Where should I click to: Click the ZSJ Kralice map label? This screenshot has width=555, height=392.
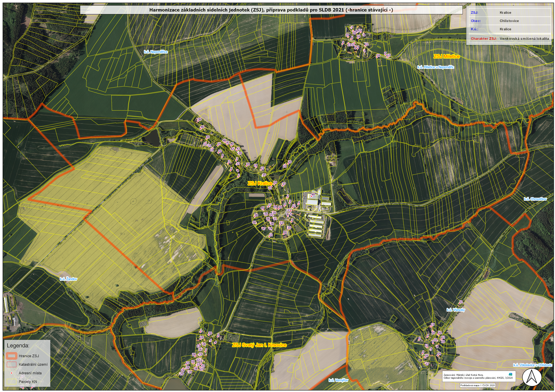(x=260, y=184)
